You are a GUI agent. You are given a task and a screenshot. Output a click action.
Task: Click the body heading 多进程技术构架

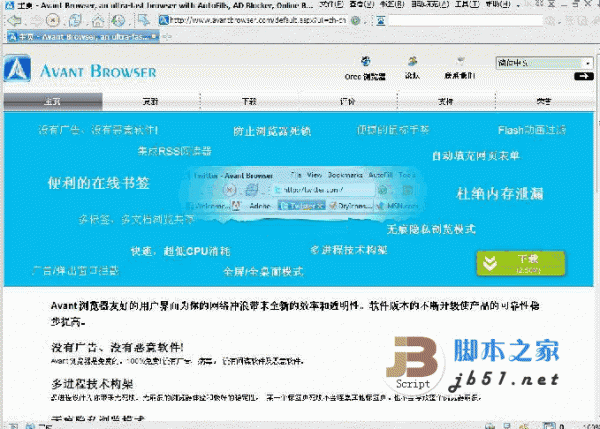(92, 384)
